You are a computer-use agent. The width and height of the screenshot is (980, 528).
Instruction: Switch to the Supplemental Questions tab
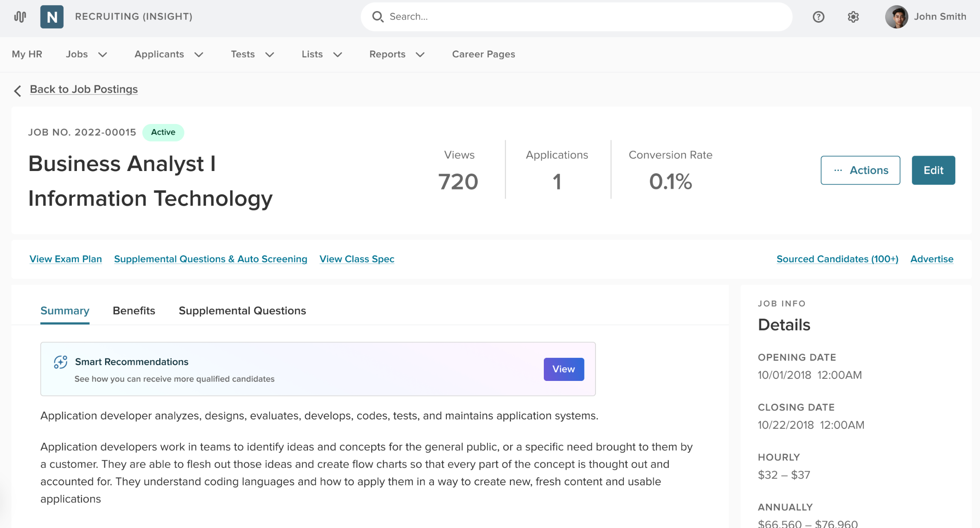click(242, 311)
